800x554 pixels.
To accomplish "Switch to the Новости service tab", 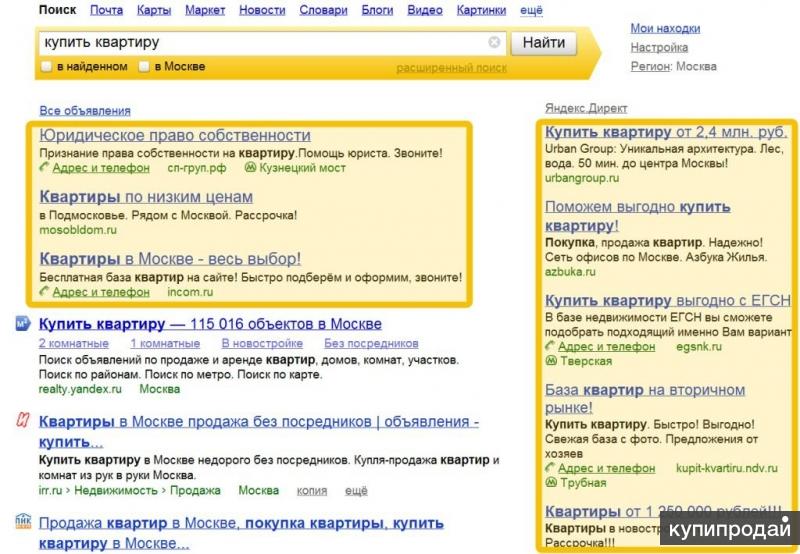I will 262,10.
